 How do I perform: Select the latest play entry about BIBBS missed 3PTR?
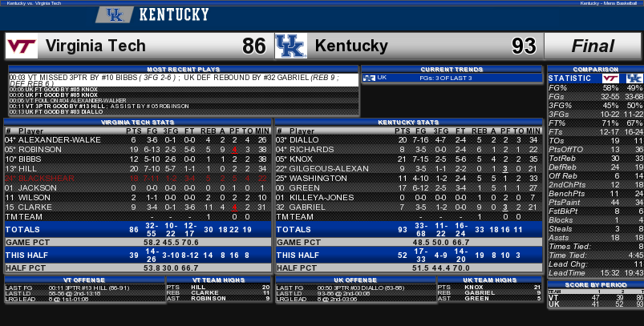(184, 80)
